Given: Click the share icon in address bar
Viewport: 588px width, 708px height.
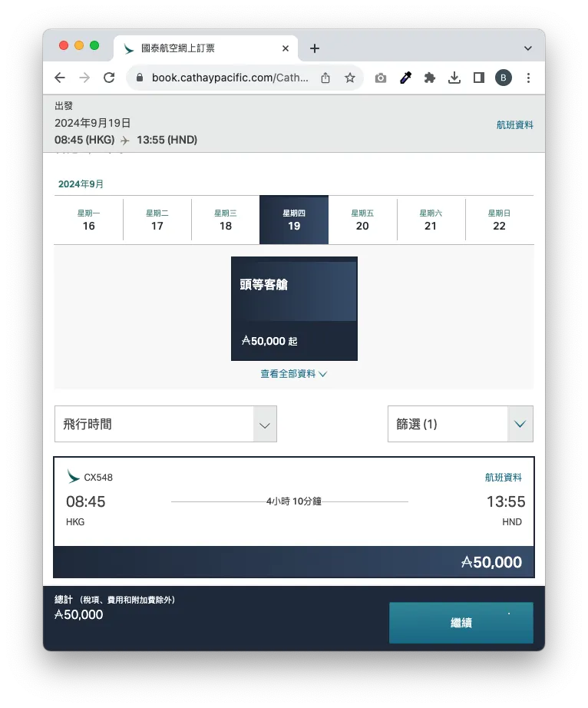Looking at the screenshot, I should point(325,78).
